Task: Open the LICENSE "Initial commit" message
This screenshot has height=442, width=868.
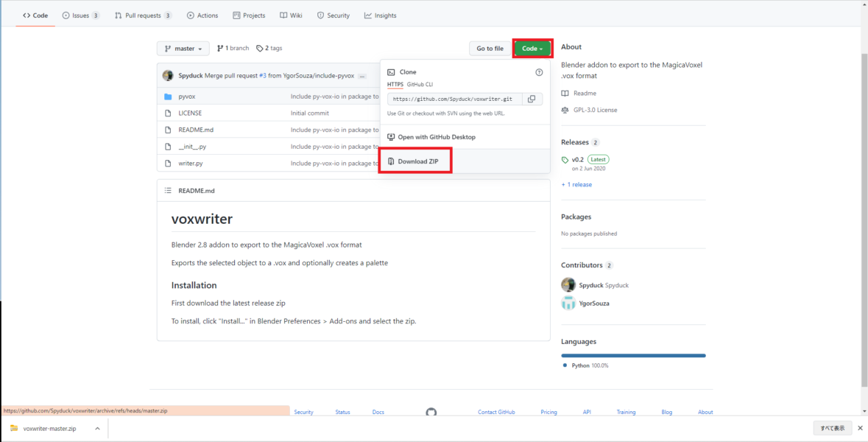Action: coord(309,113)
